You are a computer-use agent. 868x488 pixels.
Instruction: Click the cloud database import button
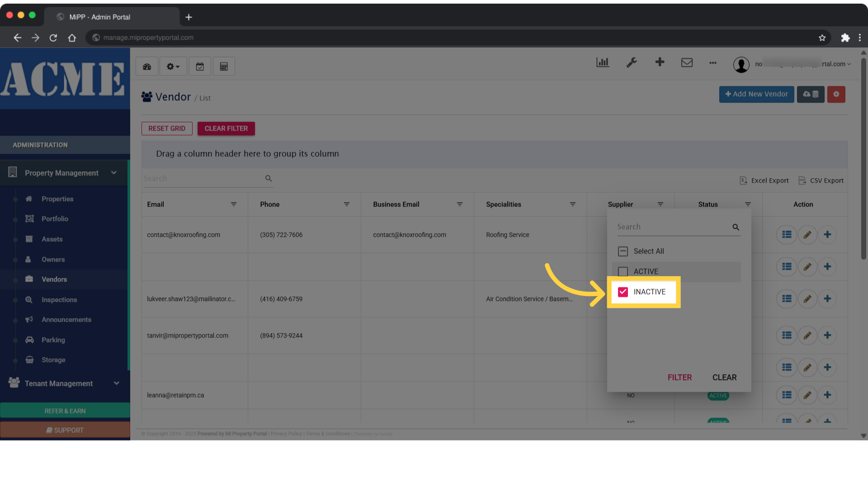(x=811, y=94)
